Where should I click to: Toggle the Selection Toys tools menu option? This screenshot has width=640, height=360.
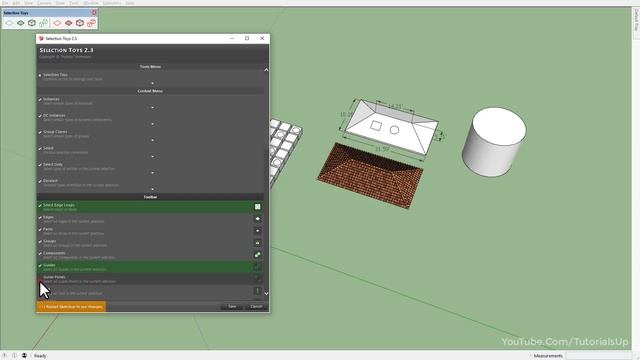[x=40, y=75]
